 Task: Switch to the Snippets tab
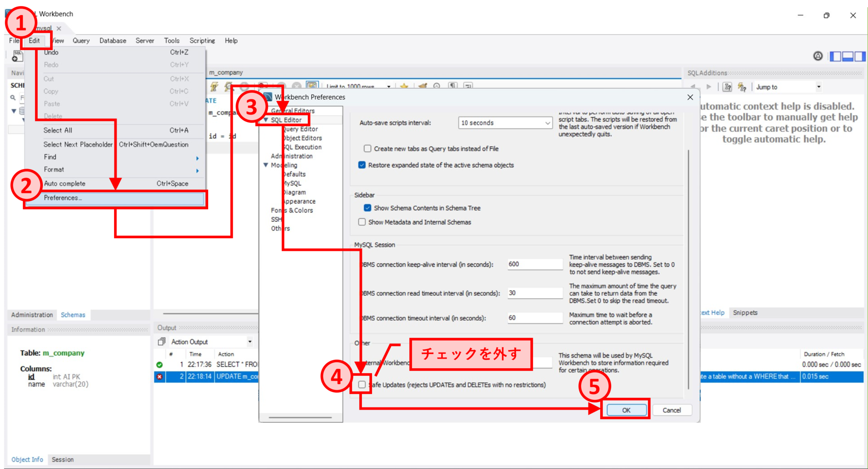point(746,312)
